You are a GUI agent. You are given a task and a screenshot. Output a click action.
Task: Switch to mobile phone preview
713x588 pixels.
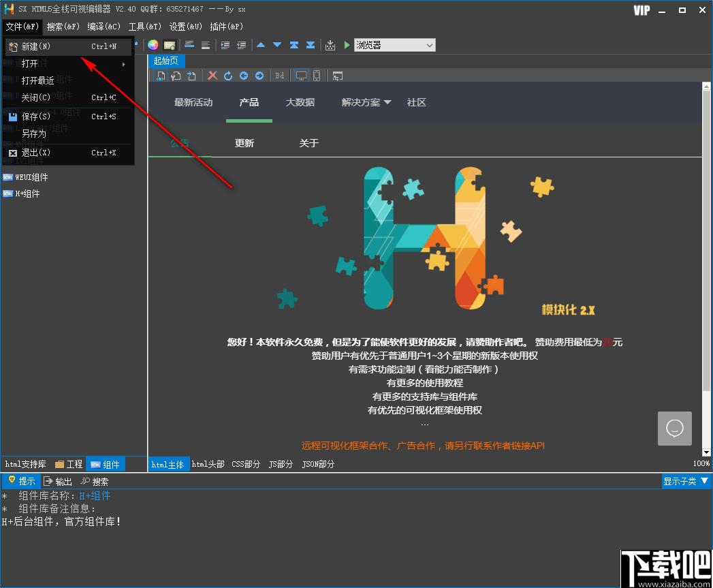pos(317,76)
